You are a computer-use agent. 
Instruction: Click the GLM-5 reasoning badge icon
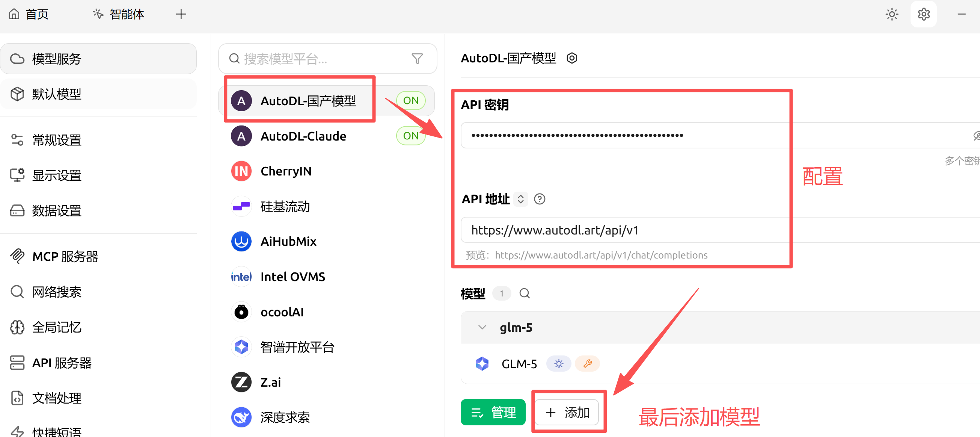[558, 363]
